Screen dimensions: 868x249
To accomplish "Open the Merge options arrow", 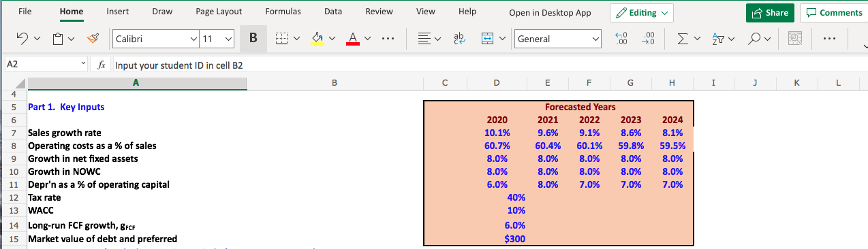I will pos(503,39).
